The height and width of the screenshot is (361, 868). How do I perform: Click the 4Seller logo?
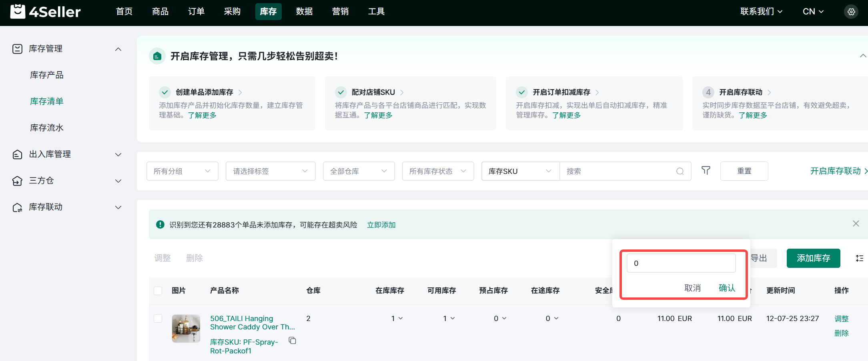point(45,12)
